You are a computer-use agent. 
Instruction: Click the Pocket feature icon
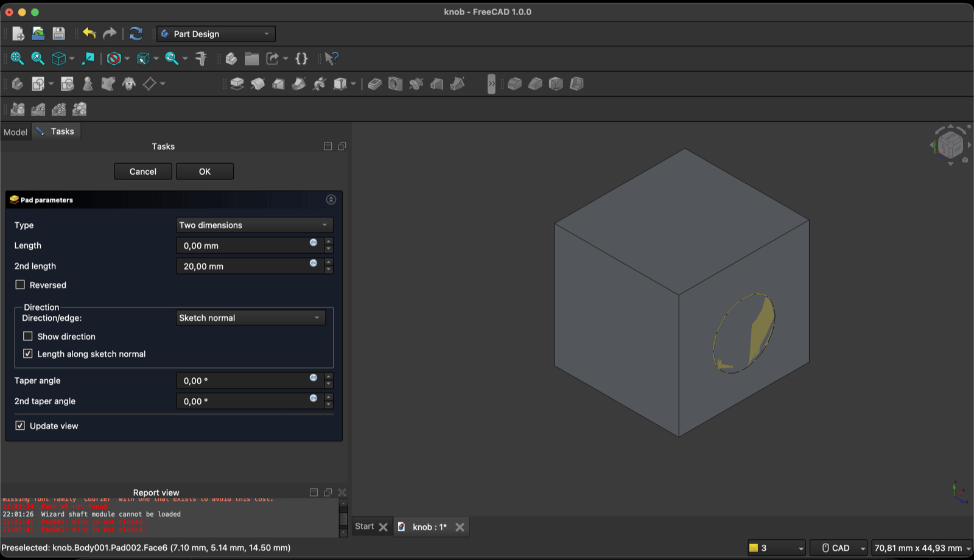(375, 83)
